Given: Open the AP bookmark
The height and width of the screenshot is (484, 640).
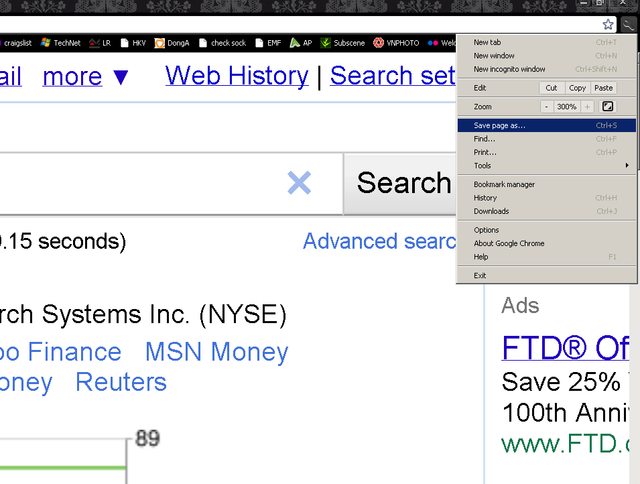Looking at the screenshot, I should (x=301, y=43).
